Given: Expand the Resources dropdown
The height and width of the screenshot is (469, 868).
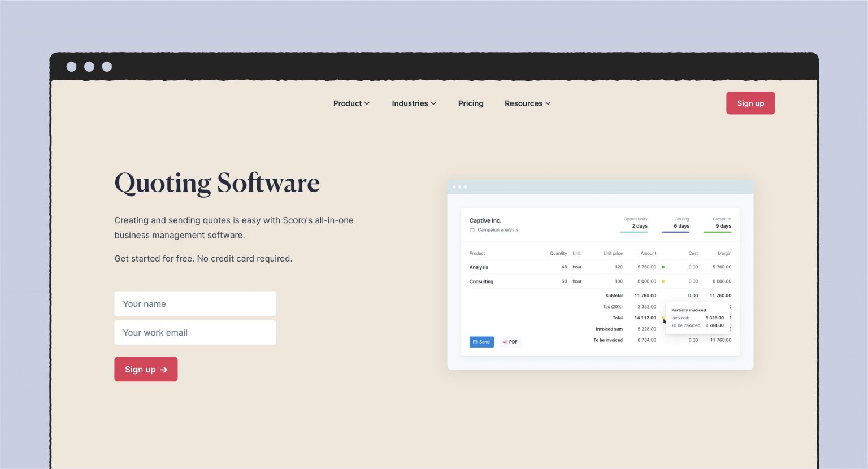Looking at the screenshot, I should pyautogui.click(x=527, y=103).
